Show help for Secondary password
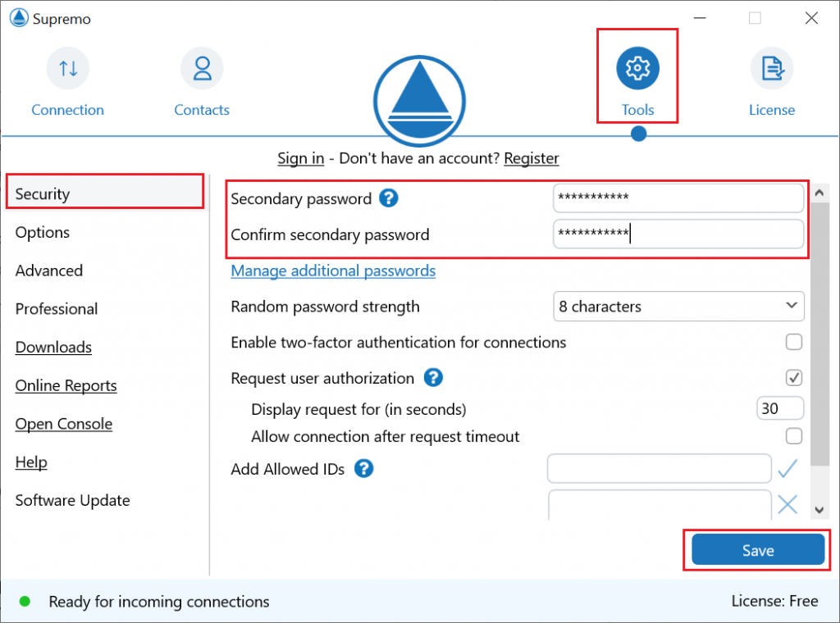840x623 pixels. click(x=388, y=198)
